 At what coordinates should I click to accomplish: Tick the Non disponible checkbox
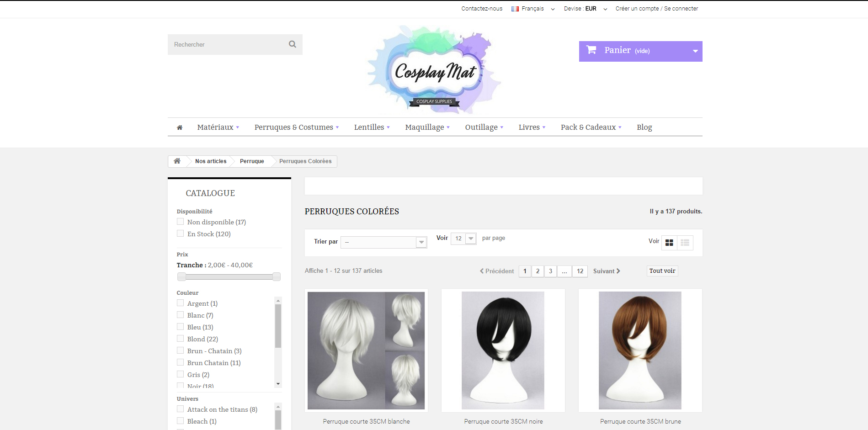tap(180, 222)
